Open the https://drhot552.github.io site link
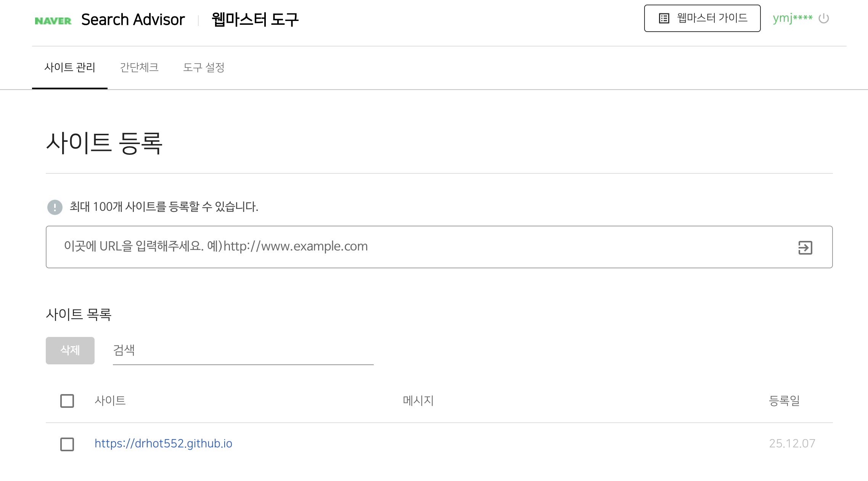 coord(164,443)
